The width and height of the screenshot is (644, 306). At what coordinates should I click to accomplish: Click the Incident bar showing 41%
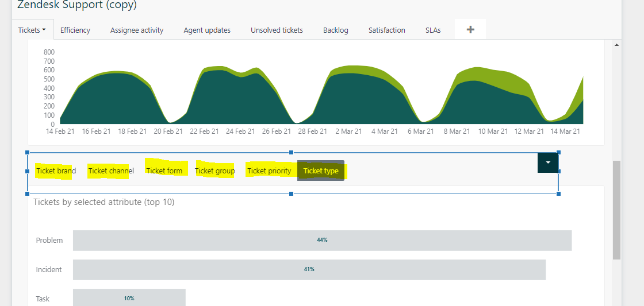point(309,270)
